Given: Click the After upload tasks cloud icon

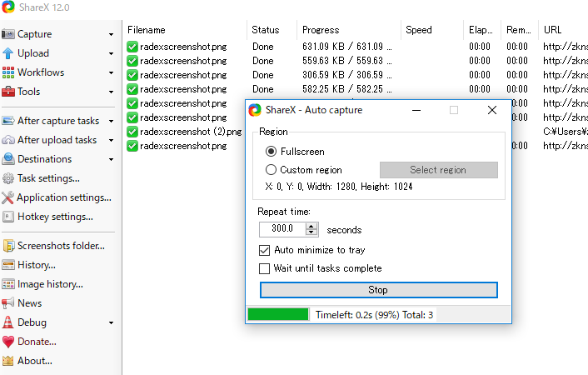Looking at the screenshot, I should [x=7, y=140].
